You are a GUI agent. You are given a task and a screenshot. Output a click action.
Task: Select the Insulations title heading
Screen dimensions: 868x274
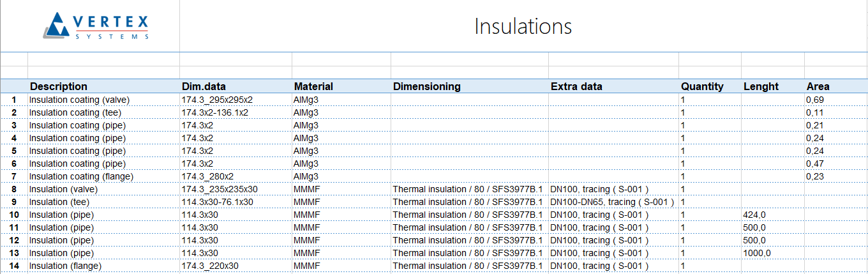[523, 26]
